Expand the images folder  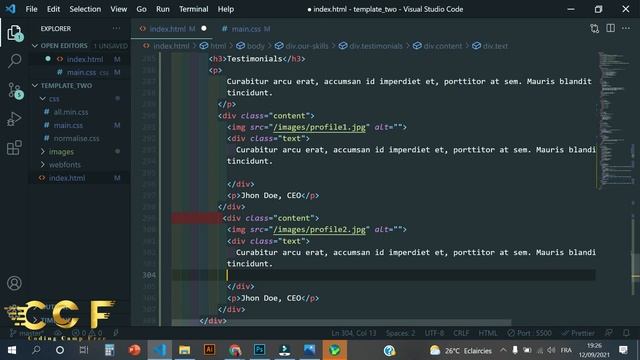tap(43, 151)
